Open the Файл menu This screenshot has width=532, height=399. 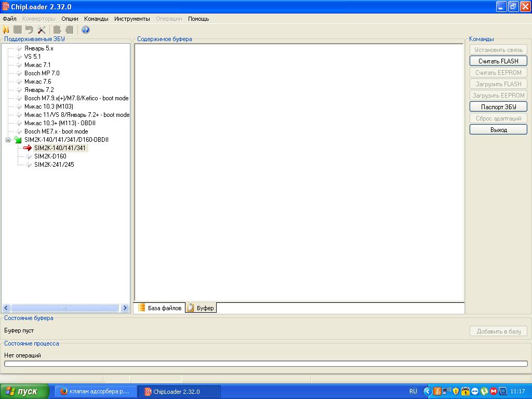[x=9, y=19]
